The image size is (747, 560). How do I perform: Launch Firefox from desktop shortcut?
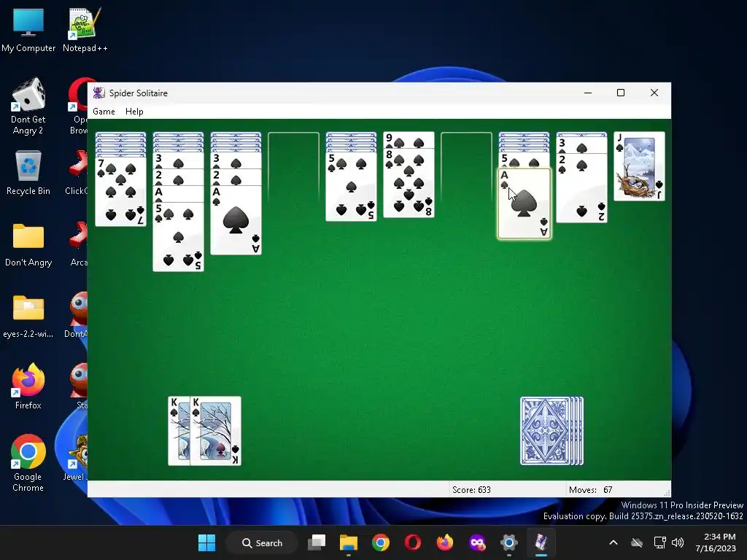[28, 386]
